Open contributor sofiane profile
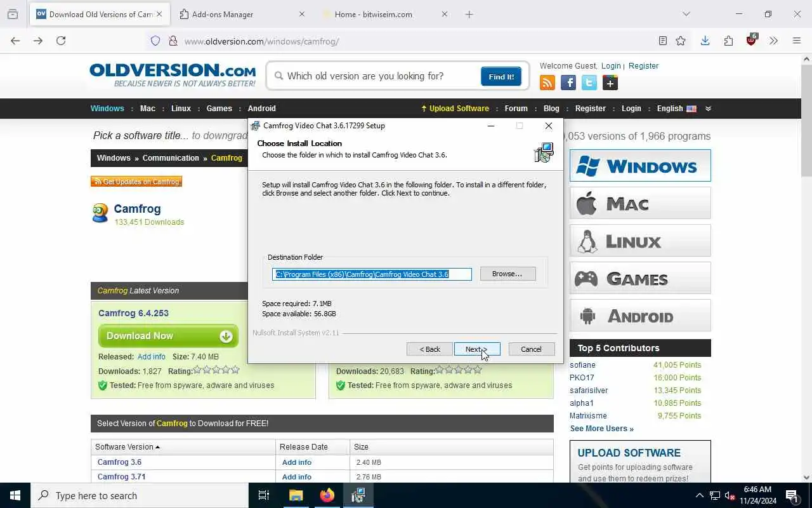 pyautogui.click(x=582, y=365)
